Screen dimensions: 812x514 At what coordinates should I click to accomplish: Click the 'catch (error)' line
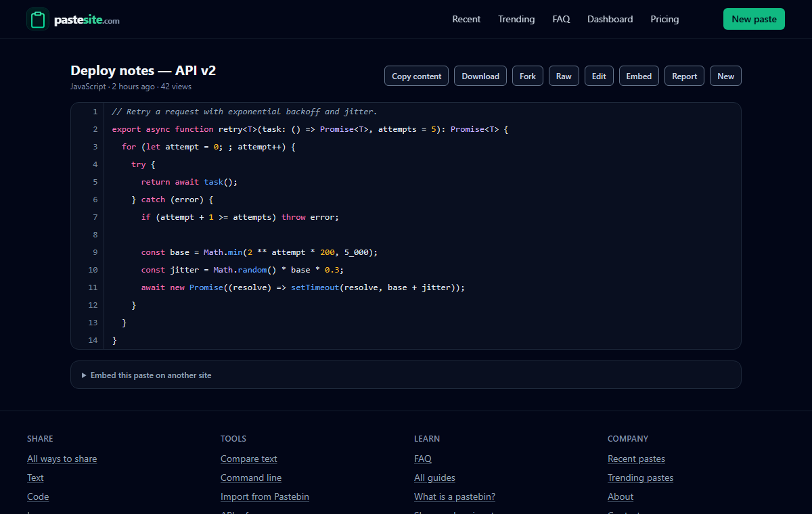[x=173, y=200]
